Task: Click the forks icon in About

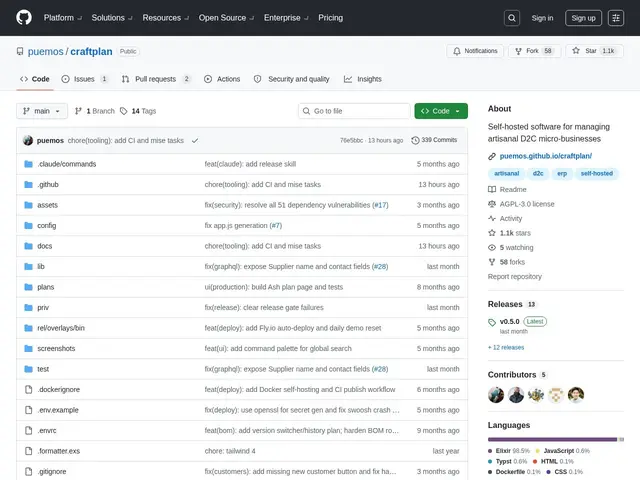Action: click(492, 262)
